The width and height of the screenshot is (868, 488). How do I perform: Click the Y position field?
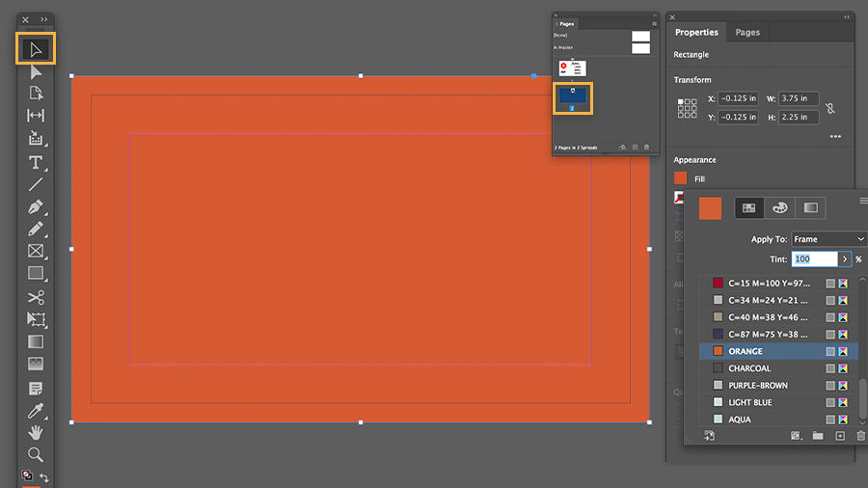[x=738, y=118]
